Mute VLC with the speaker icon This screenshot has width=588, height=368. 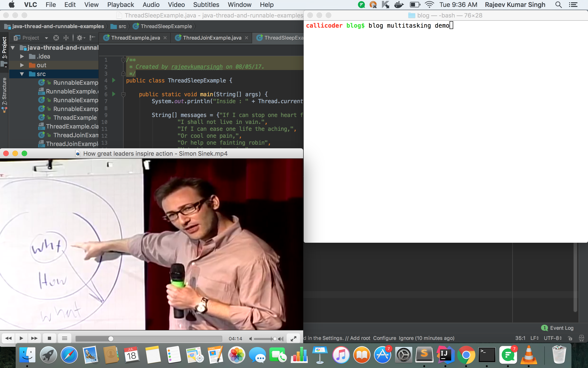click(x=250, y=339)
